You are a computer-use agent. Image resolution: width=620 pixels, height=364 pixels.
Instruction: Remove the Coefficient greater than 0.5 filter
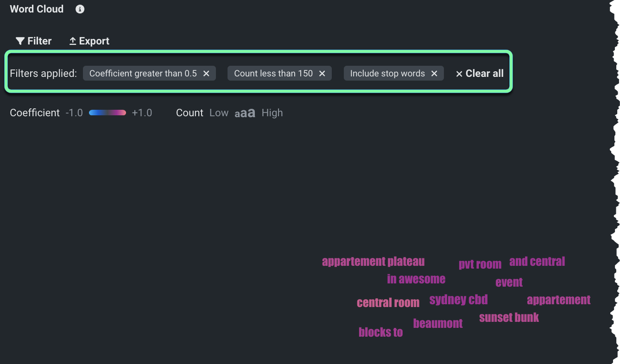click(x=207, y=74)
